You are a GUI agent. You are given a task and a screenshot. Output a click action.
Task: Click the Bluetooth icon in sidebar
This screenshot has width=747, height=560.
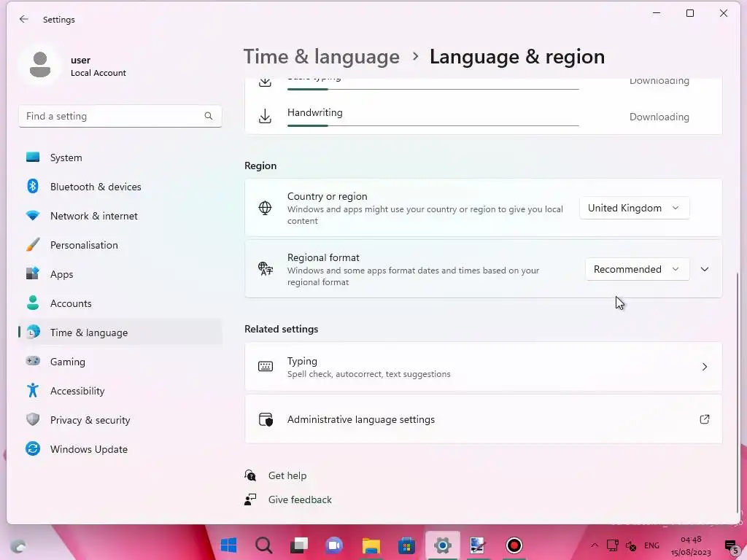(x=33, y=186)
